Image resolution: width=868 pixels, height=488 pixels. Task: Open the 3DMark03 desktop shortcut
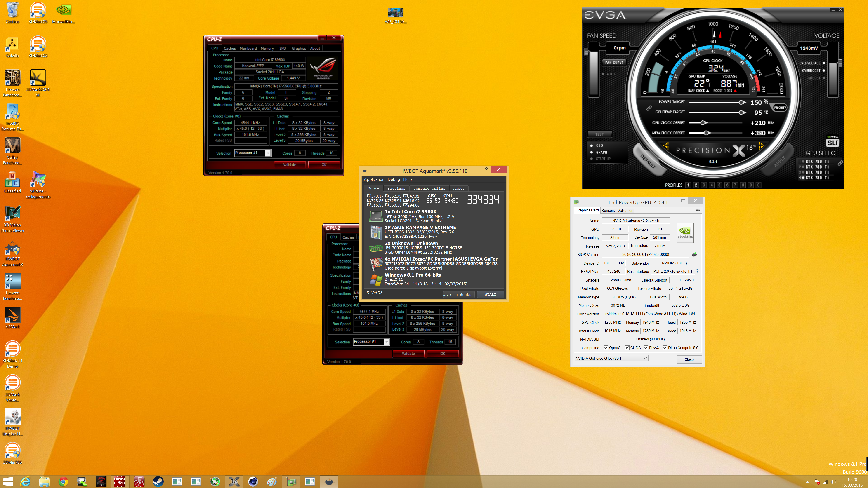[38, 47]
